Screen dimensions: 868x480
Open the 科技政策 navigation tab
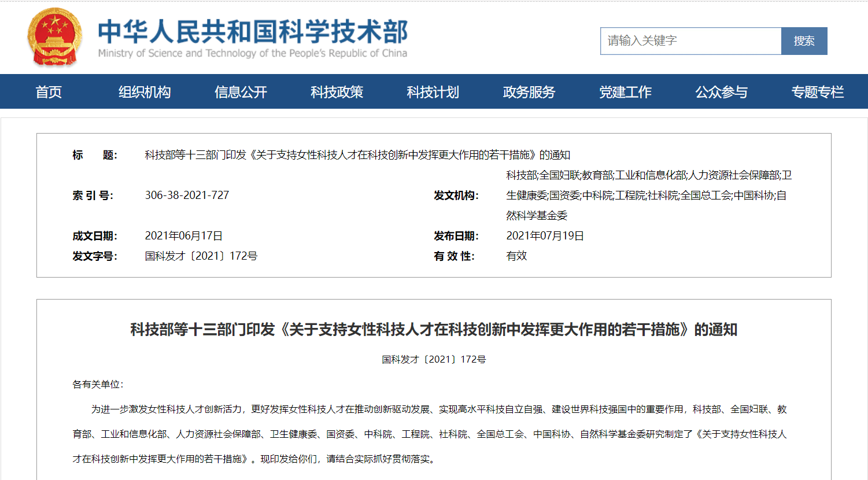[x=337, y=92]
